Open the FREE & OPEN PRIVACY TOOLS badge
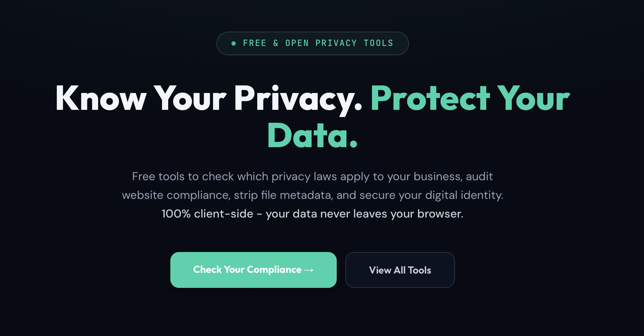This screenshot has height=336, width=644. 312,43
